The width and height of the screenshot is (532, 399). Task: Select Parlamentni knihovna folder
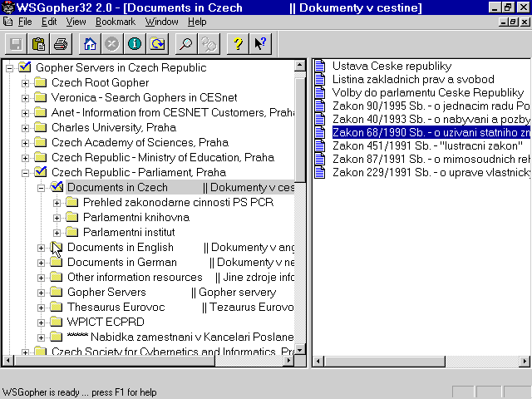point(135,218)
